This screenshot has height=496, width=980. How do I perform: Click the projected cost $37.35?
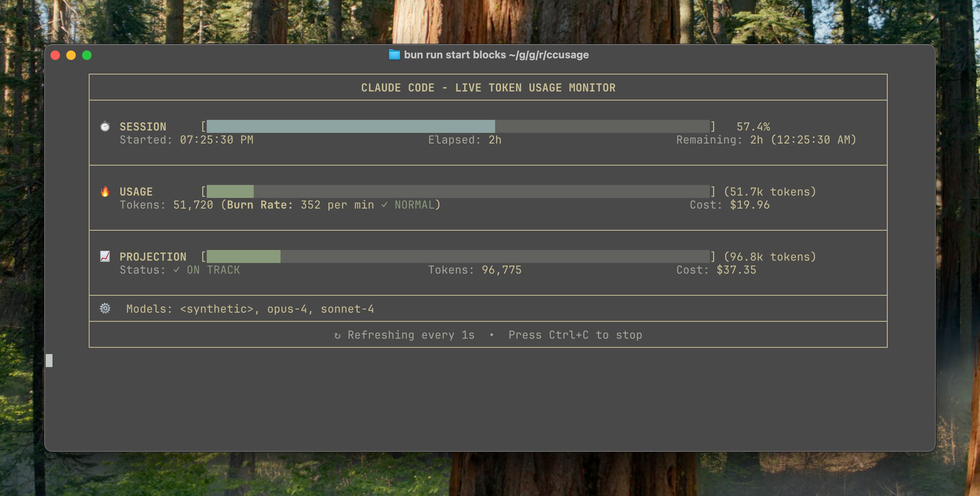point(736,270)
